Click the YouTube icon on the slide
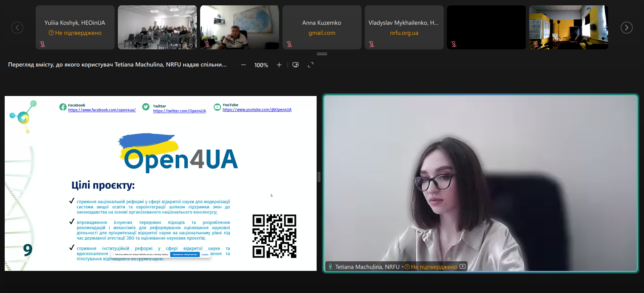 [217, 107]
